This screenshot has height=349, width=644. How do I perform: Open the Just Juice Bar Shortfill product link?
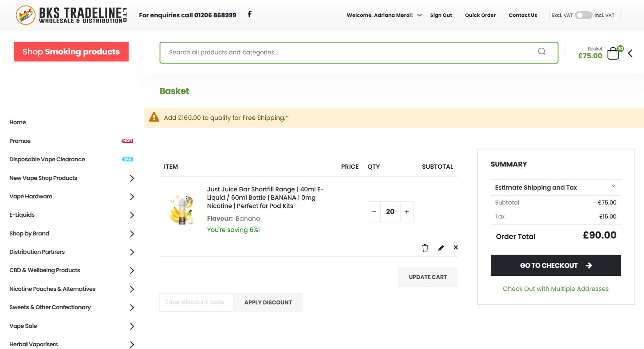pos(265,197)
